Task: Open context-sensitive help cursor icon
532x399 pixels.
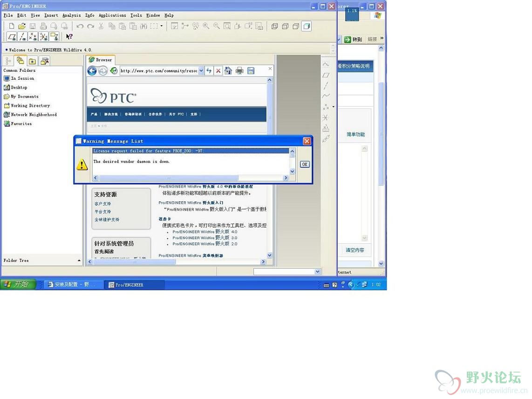Action: point(69,36)
